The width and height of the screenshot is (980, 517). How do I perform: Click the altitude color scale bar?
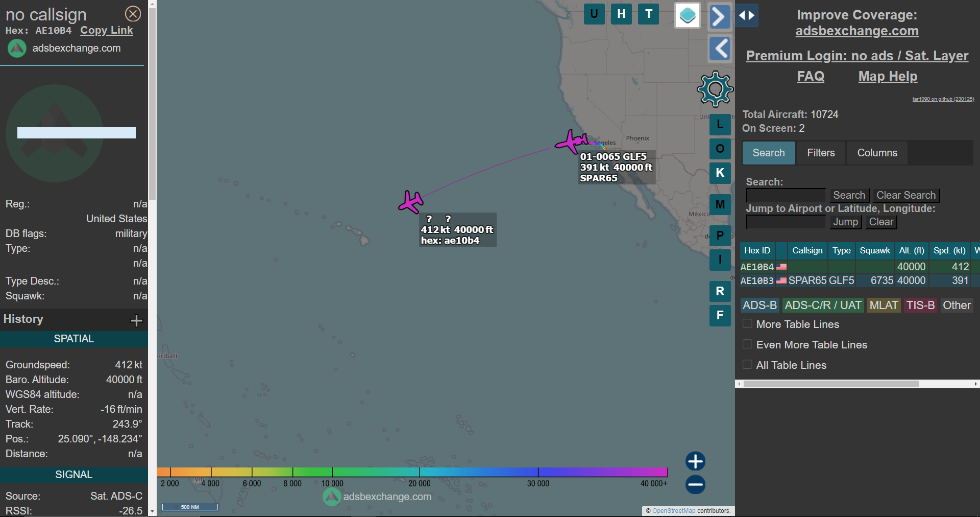click(412, 472)
